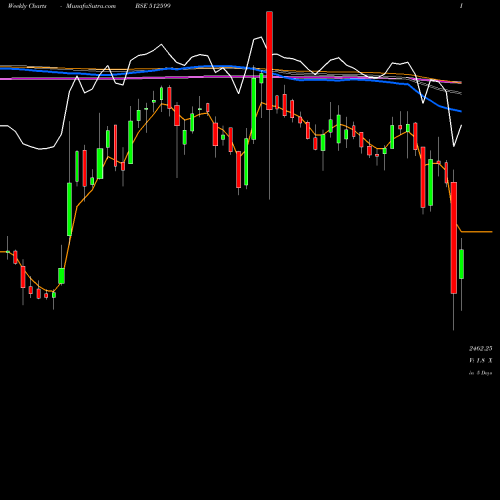
Task: Click the "V: 1.8 X" volume label
Action: tap(480, 361)
